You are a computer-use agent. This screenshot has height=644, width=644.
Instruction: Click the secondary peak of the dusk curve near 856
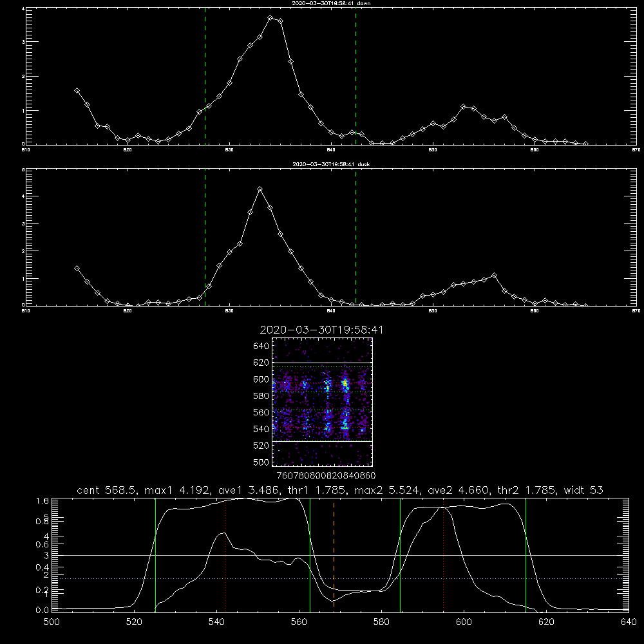pyautogui.click(x=494, y=275)
